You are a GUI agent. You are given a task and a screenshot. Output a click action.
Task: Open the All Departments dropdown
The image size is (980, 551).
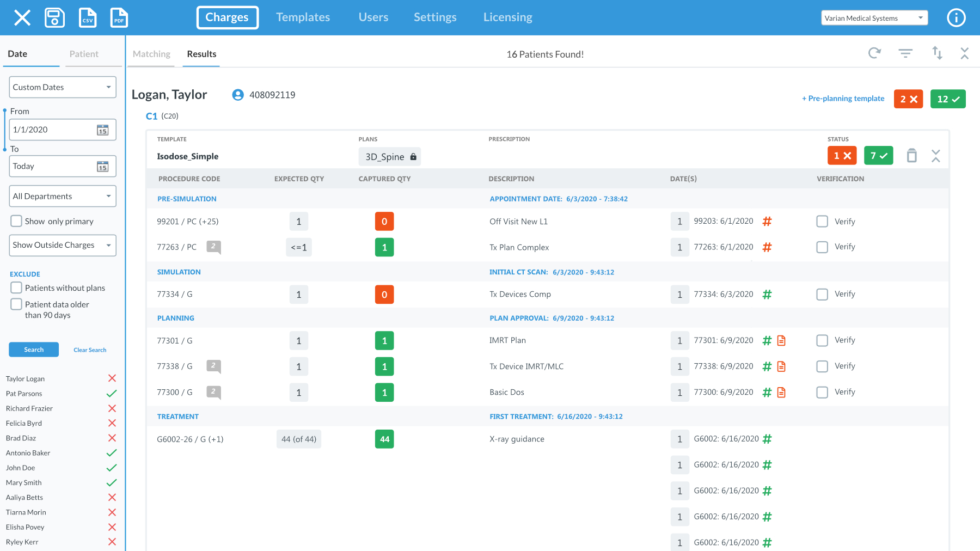click(x=63, y=196)
